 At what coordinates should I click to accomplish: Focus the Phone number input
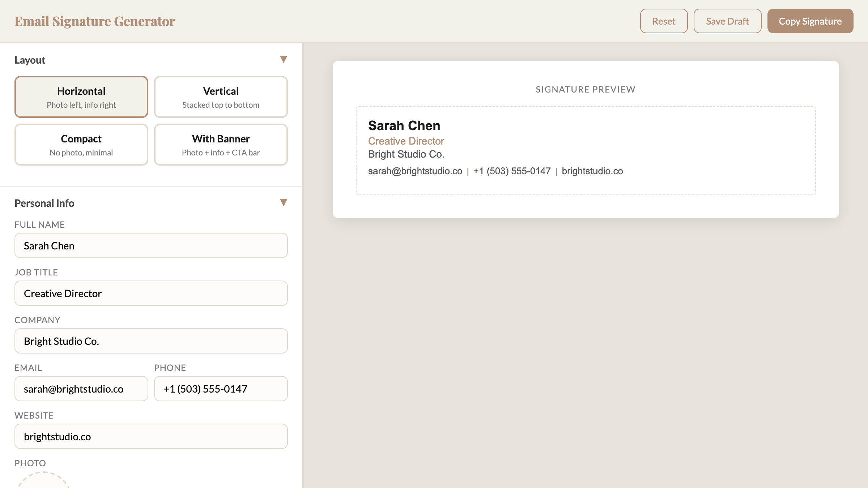click(x=221, y=389)
